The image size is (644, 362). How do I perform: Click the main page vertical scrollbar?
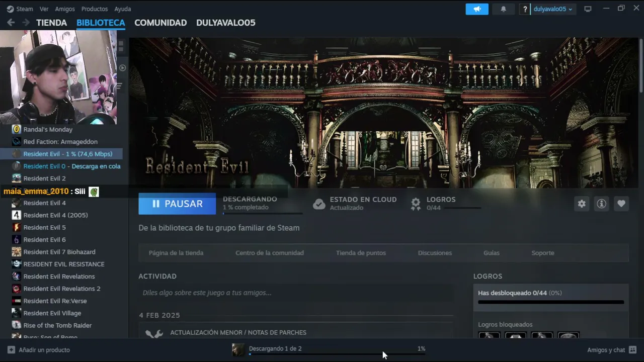tap(640, 65)
